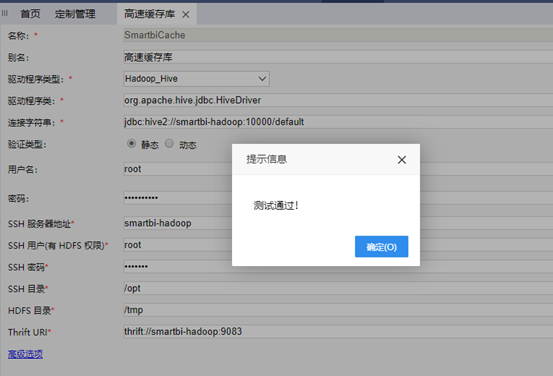Screen dimensions: 553x376
Task: Click the jdbc:hive2 connection string field
Action: click(x=338, y=122)
